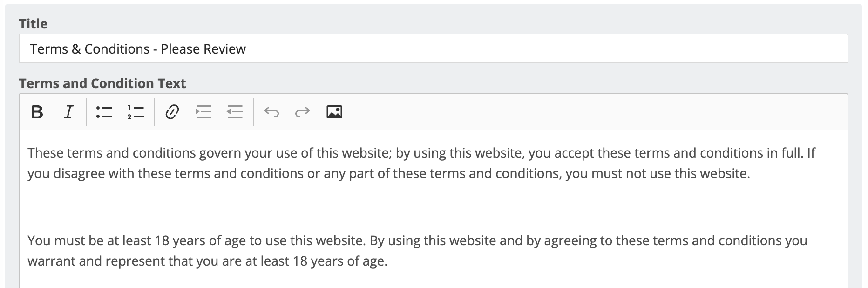
Task: Decrease indent using the outdent icon
Action: pyautogui.click(x=235, y=112)
